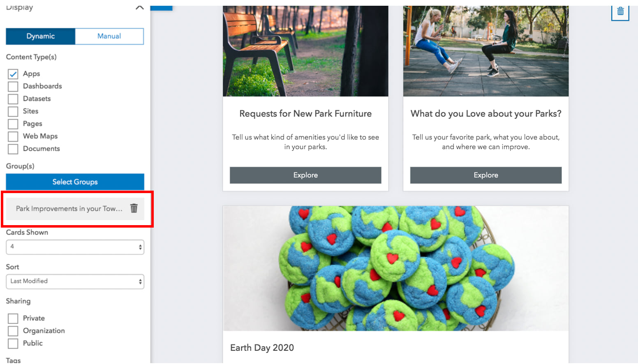Enable Private sharing filter
638x364 pixels.
[13, 318]
